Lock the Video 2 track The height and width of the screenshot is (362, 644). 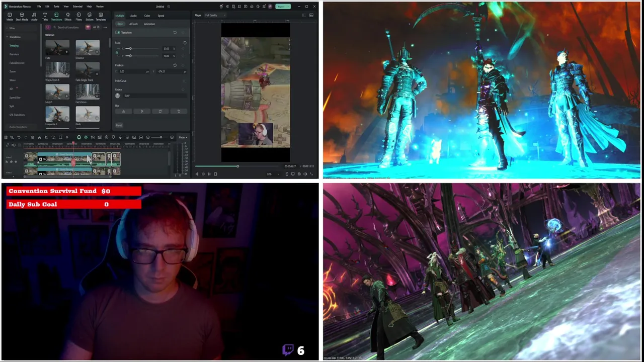pos(7,161)
